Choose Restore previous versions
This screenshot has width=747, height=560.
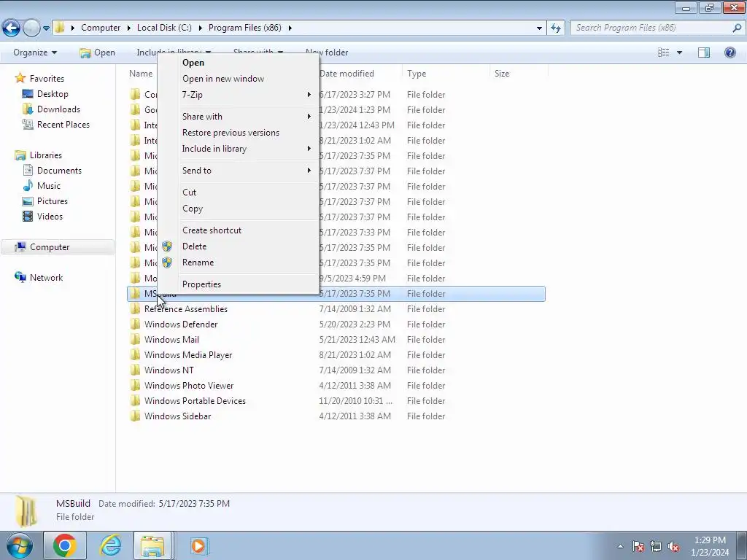pyautogui.click(x=239, y=133)
